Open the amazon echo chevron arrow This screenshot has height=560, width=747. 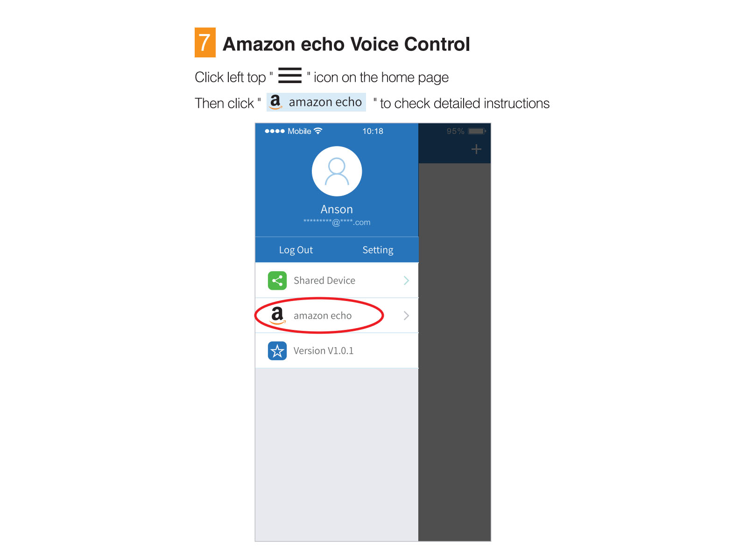406,315
